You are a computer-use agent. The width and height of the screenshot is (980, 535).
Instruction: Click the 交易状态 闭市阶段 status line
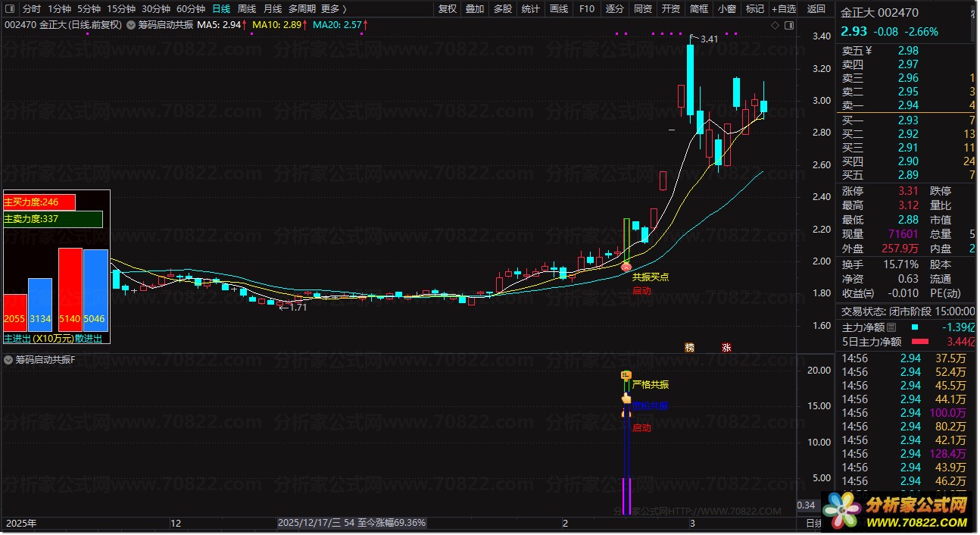point(909,311)
